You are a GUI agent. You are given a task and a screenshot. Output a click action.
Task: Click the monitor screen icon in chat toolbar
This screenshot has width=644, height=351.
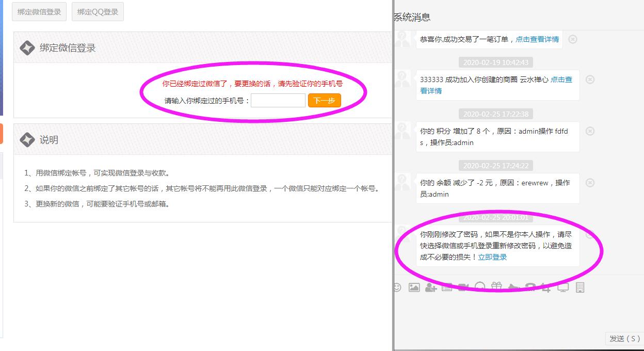pos(563,288)
